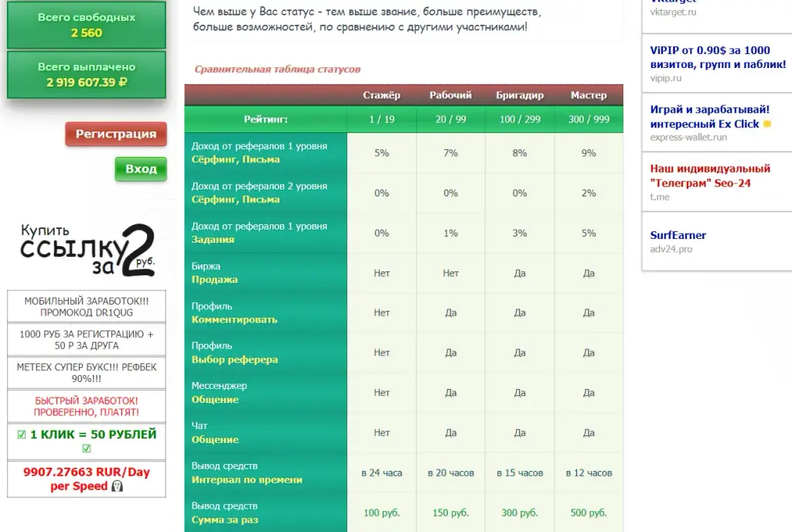Viewport: 792px width, 532px height.
Task: Click the Купить ссылку за 2 руб. banner
Action: 87,251
